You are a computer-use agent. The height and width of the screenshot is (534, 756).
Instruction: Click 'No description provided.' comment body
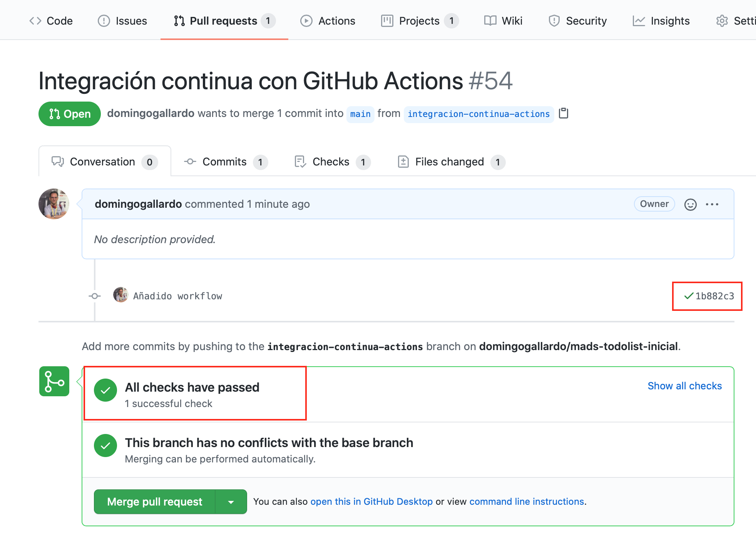tap(155, 239)
